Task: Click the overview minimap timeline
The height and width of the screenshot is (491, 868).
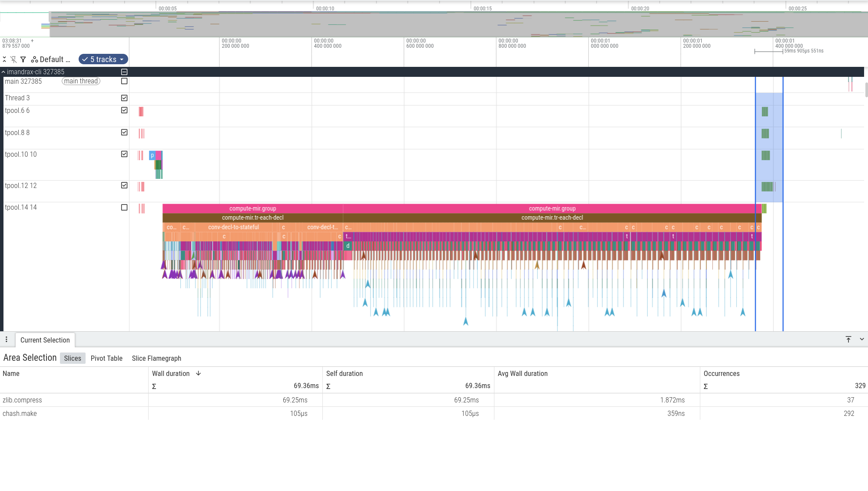Action: (434, 24)
